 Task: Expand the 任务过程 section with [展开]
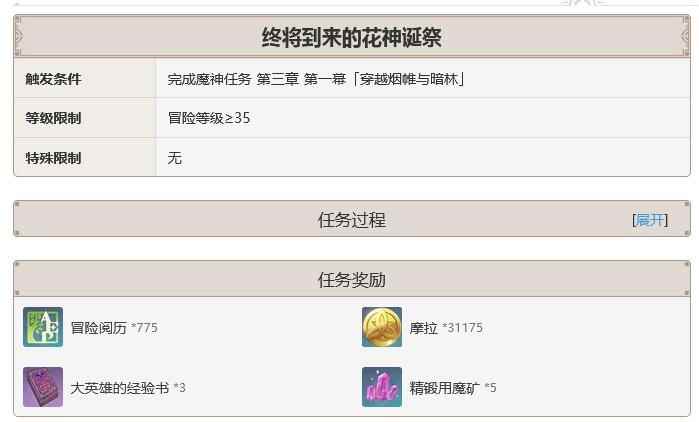[x=650, y=220]
